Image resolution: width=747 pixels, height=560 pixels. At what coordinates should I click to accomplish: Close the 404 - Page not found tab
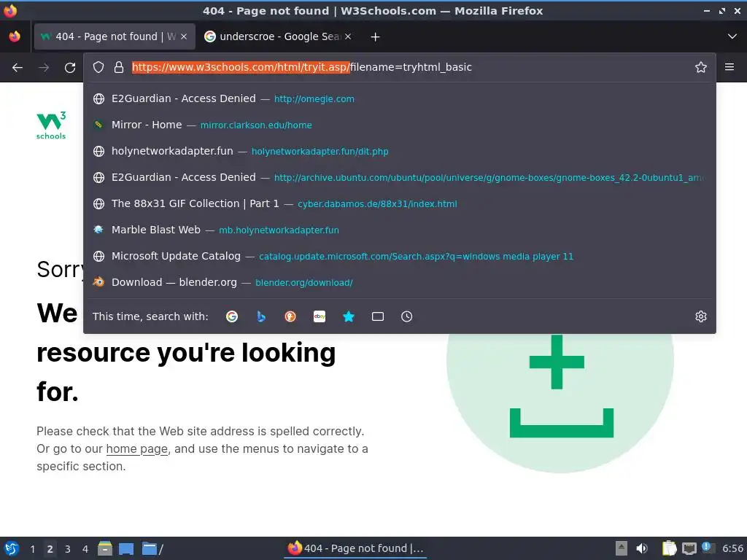(x=184, y=36)
